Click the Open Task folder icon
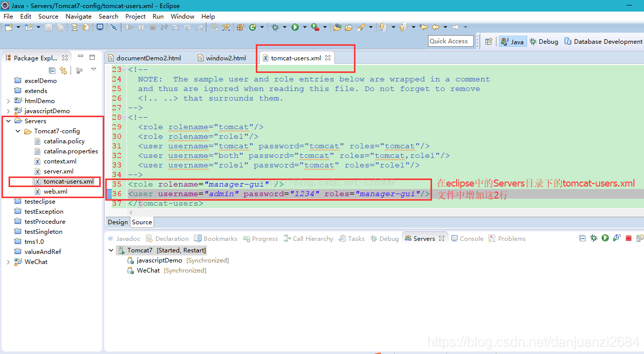This screenshot has height=354, width=644. (348, 27)
